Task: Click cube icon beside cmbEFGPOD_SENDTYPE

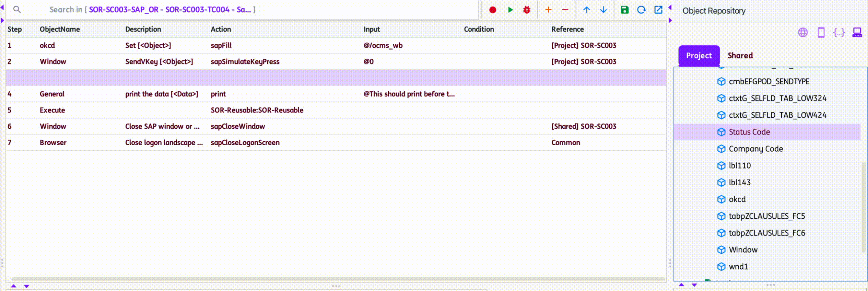Action: point(721,82)
